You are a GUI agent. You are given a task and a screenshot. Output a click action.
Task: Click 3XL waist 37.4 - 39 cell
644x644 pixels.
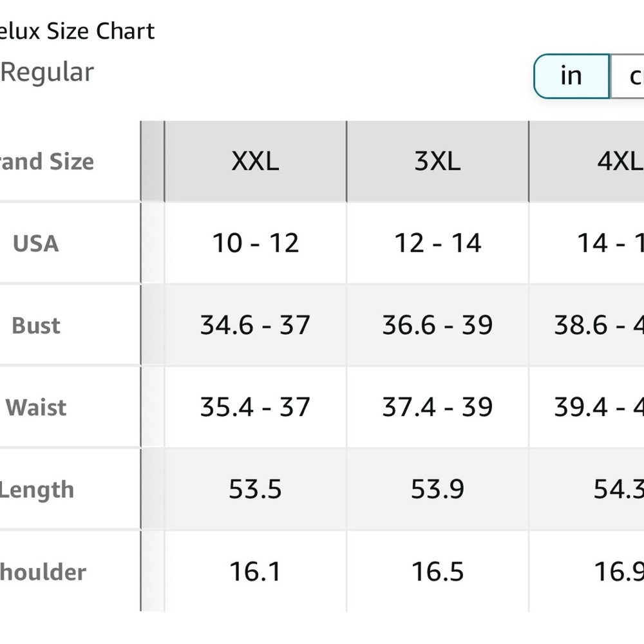(437, 407)
